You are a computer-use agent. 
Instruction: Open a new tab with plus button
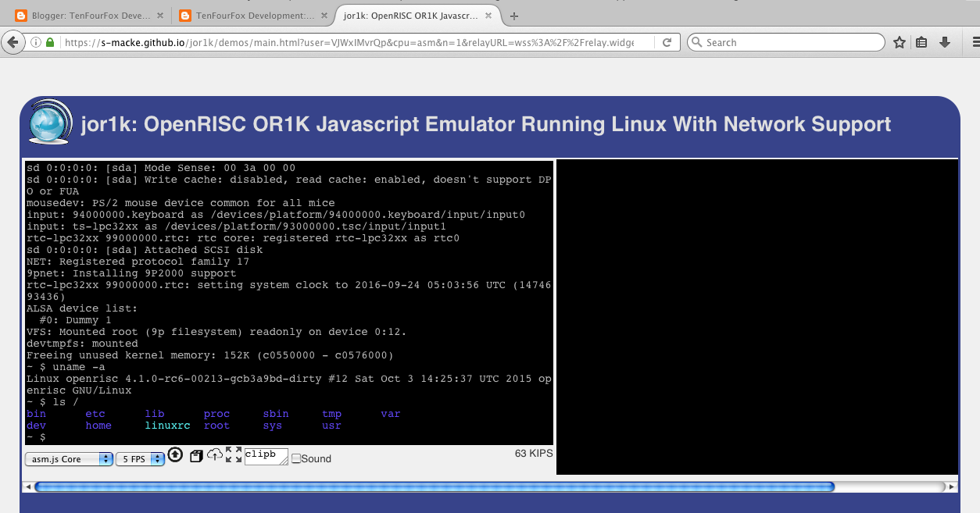click(x=513, y=16)
